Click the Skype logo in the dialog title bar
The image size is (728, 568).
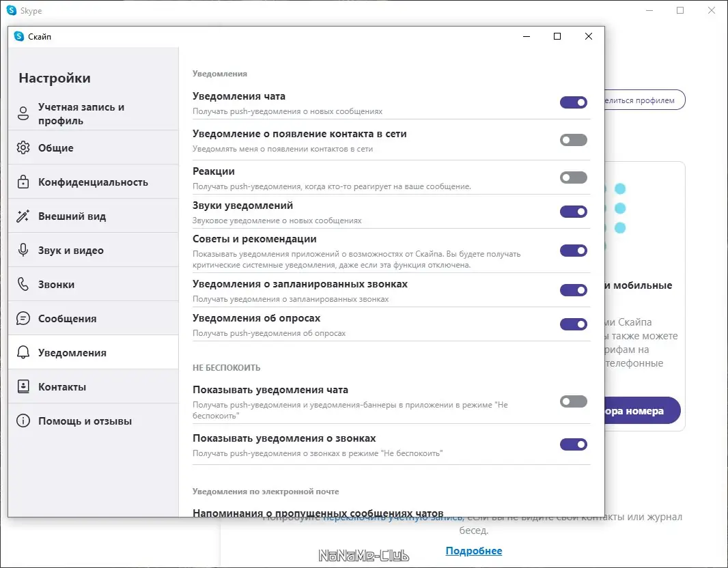pyautogui.click(x=19, y=36)
